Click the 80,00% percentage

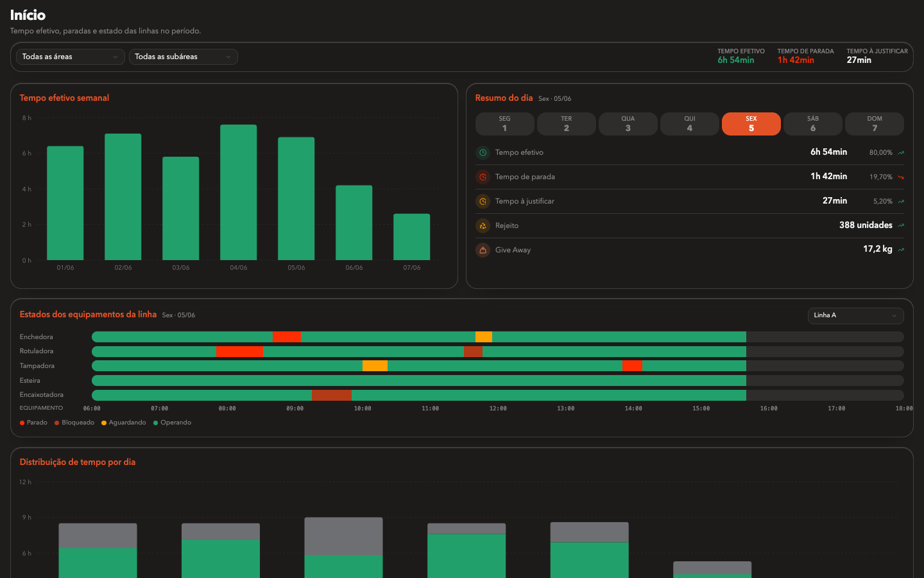tap(881, 153)
